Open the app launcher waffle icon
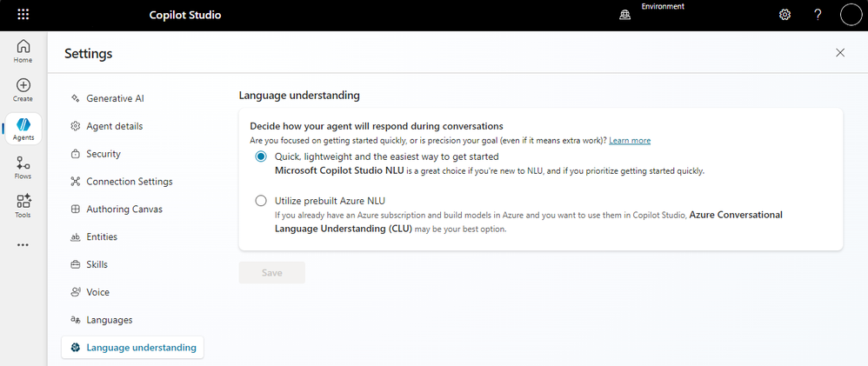Viewport: 868px width, 366px height. click(x=23, y=15)
